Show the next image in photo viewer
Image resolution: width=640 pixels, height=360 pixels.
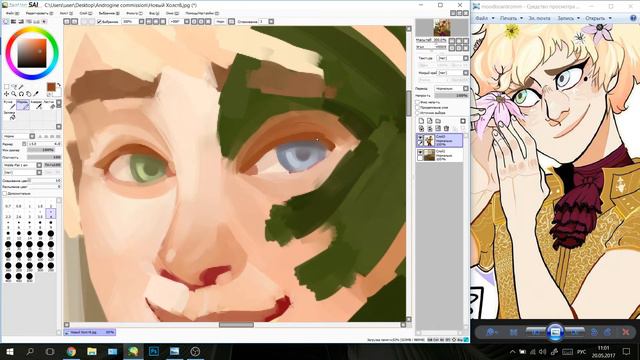[574, 333]
